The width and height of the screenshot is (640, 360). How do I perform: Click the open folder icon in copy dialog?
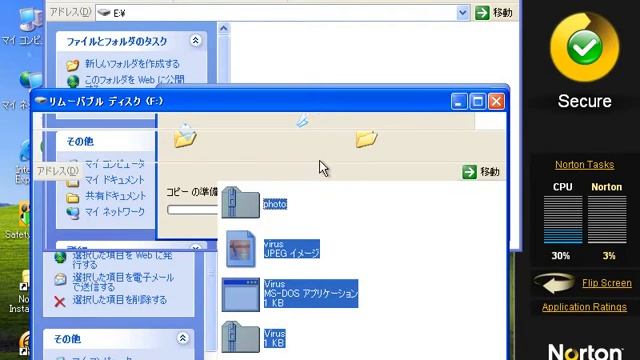tap(185, 135)
